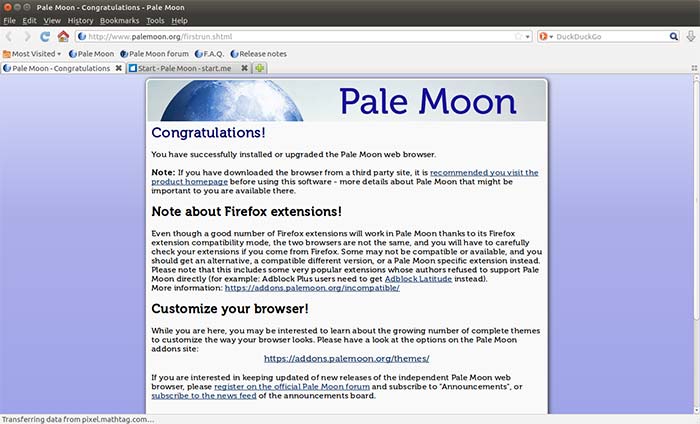Open the Edit menu

pyautogui.click(x=29, y=21)
